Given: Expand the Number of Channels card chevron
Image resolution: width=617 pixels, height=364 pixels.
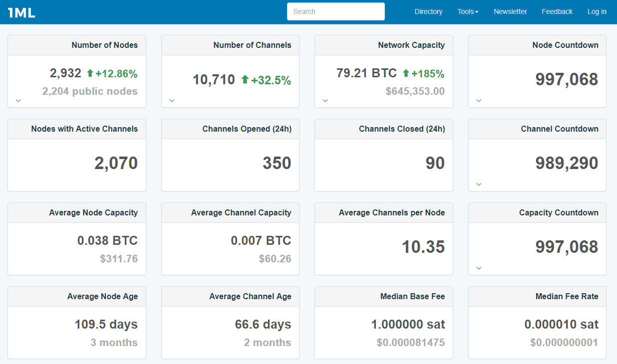Looking at the screenshot, I should pos(172,100).
